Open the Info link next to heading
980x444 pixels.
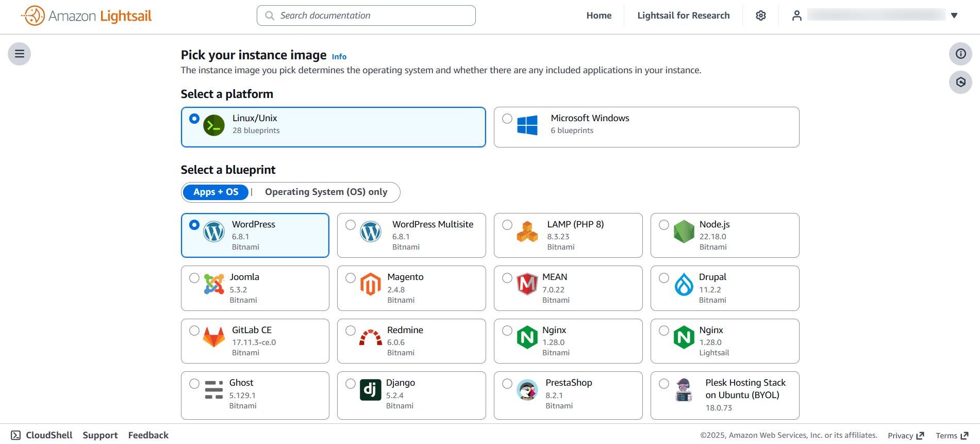pos(339,57)
